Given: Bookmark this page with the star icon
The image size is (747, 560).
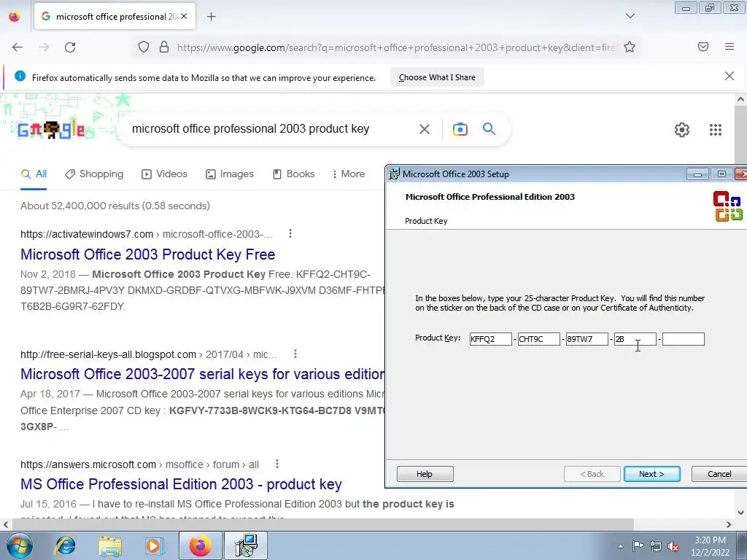Looking at the screenshot, I should point(630,47).
